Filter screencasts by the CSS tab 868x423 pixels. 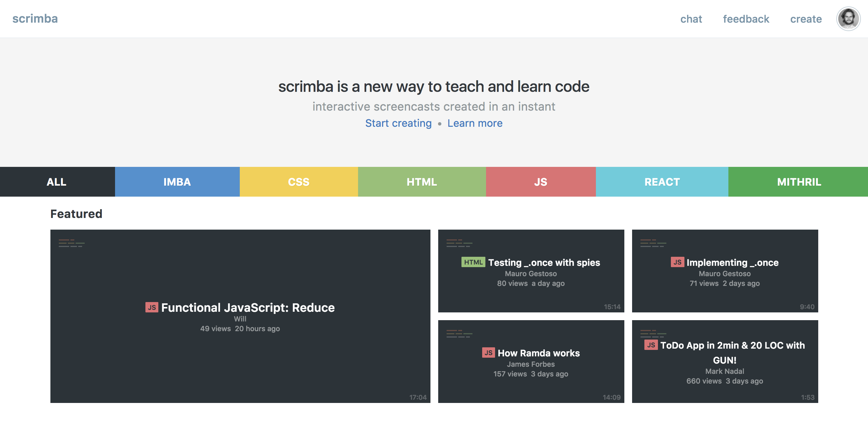[x=299, y=182]
